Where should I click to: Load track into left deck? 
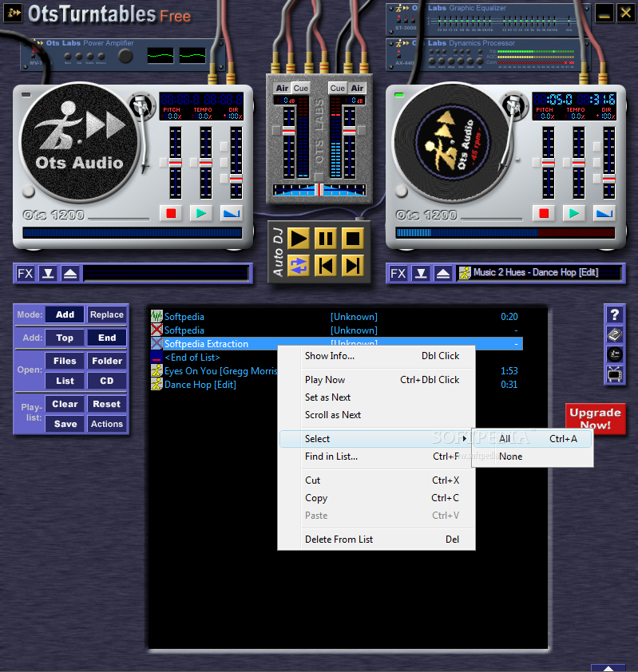[x=48, y=274]
